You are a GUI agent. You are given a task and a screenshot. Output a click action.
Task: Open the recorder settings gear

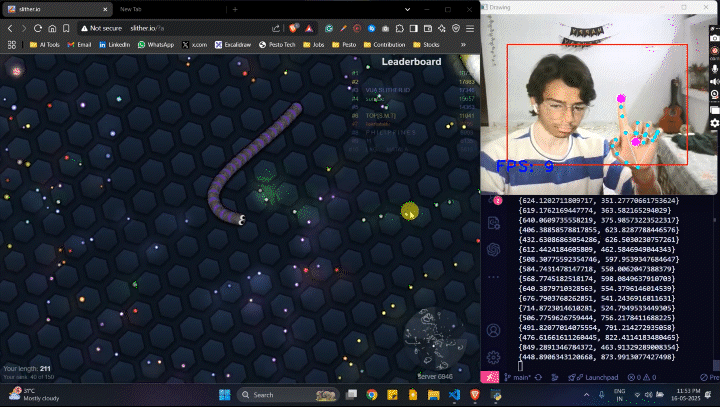[714, 123]
